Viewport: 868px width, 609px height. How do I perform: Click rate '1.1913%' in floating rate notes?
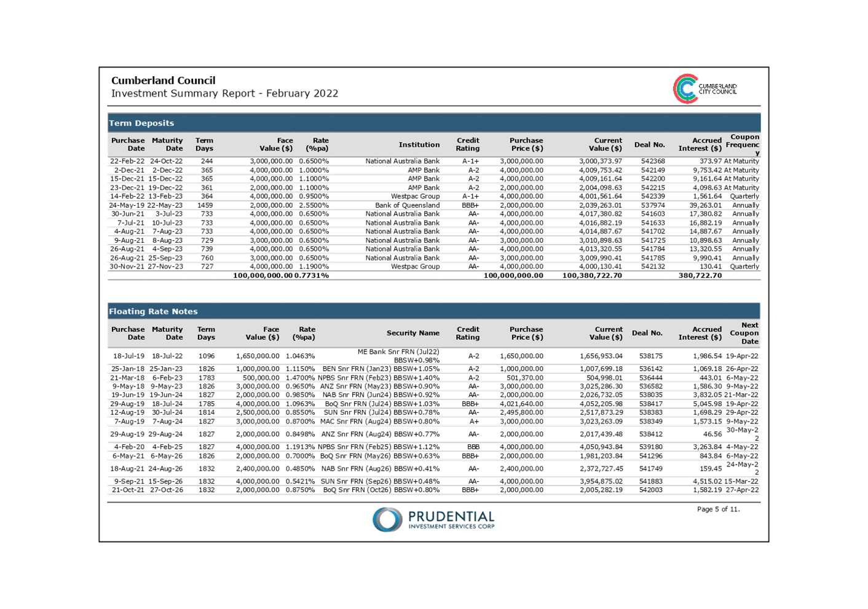300,447
